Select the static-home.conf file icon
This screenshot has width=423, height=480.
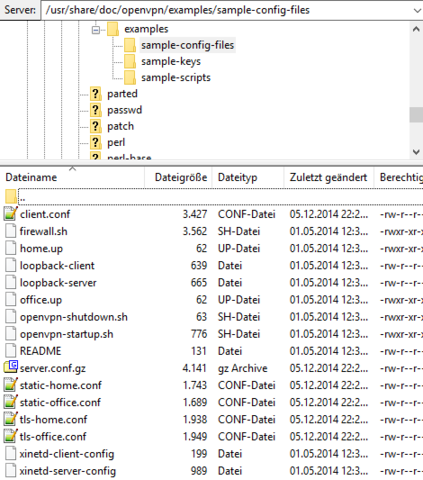click(x=11, y=385)
